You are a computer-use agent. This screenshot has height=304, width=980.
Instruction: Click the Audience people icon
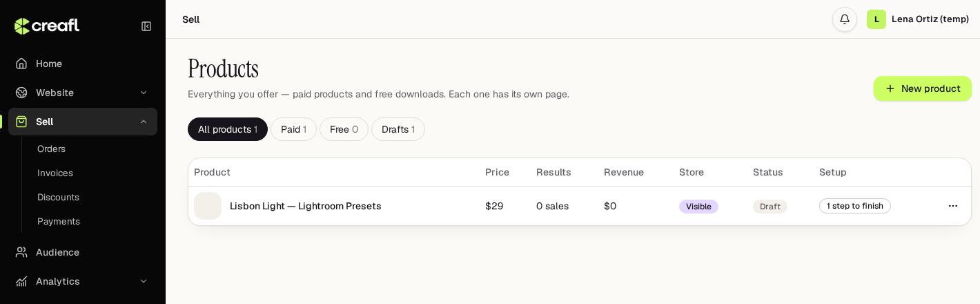(x=21, y=252)
